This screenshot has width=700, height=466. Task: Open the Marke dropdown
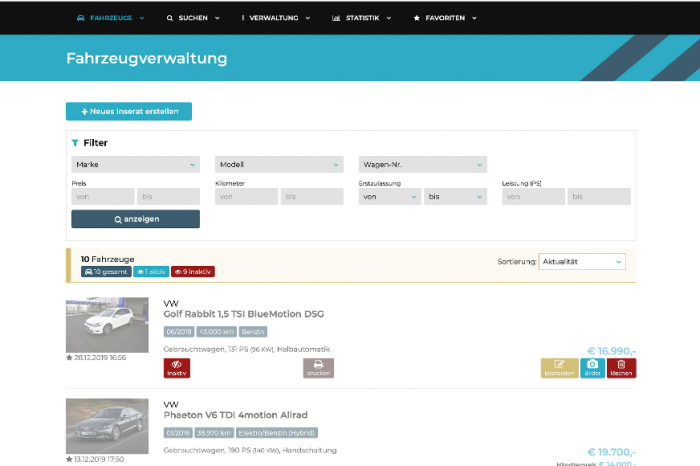pos(135,164)
